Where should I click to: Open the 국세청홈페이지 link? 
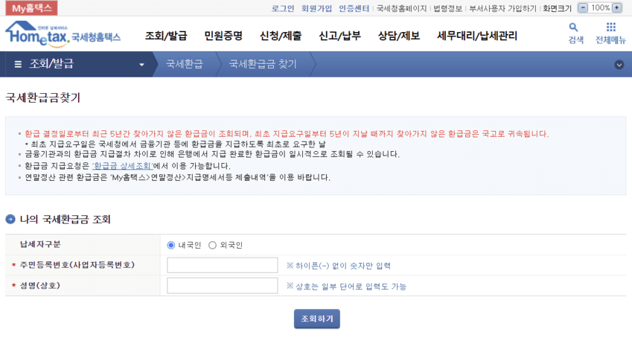tap(401, 8)
